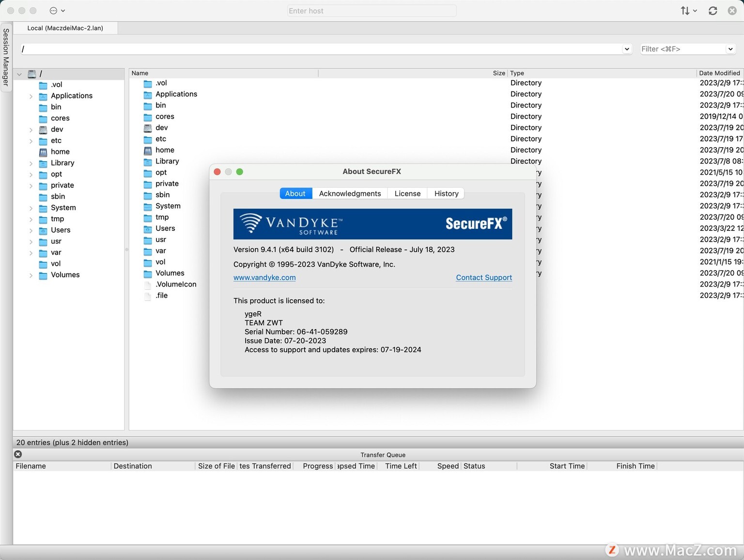
Task: Open the Session Manager side tab
Action: pos(6,57)
